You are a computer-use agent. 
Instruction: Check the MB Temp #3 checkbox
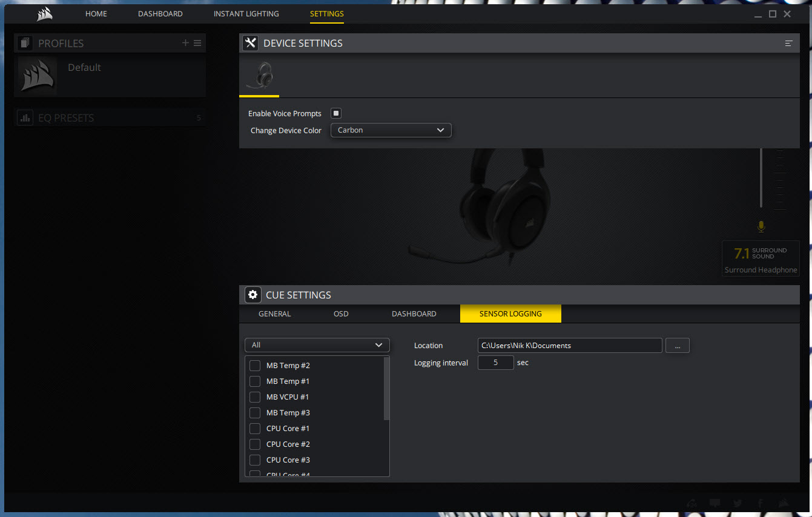tap(255, 413)
